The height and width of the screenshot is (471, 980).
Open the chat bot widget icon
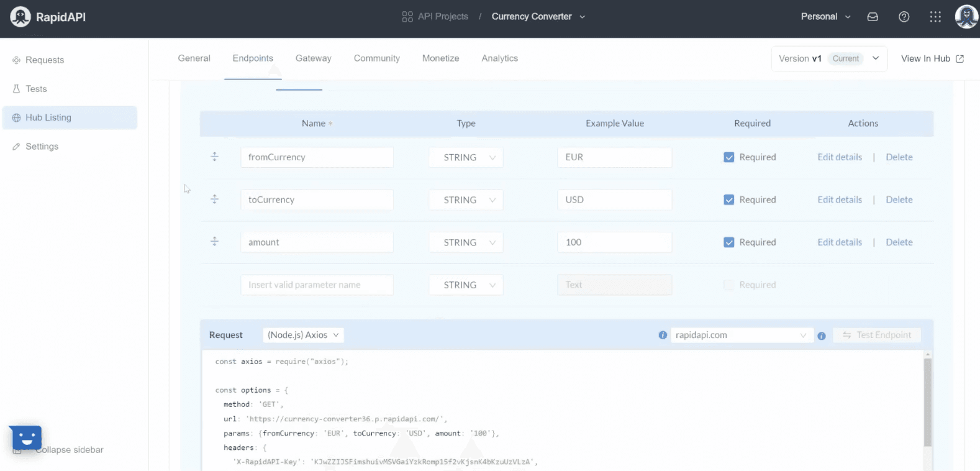[x=25, y=439]
